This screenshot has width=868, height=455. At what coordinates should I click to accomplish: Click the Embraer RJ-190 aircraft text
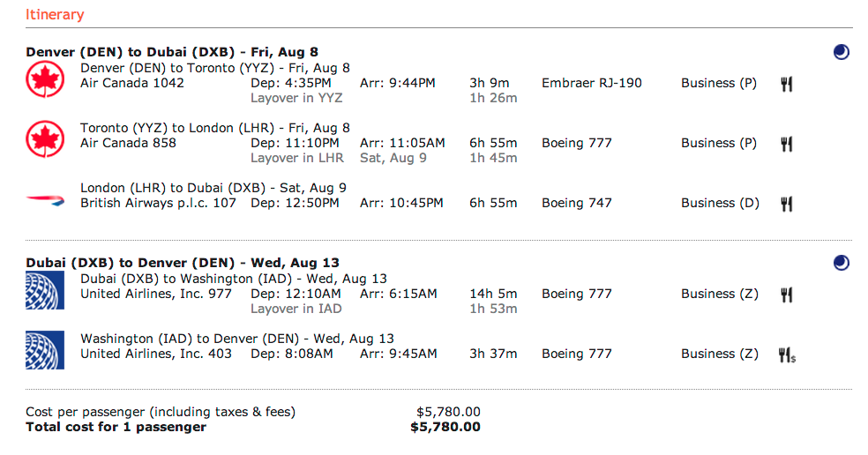591,83
